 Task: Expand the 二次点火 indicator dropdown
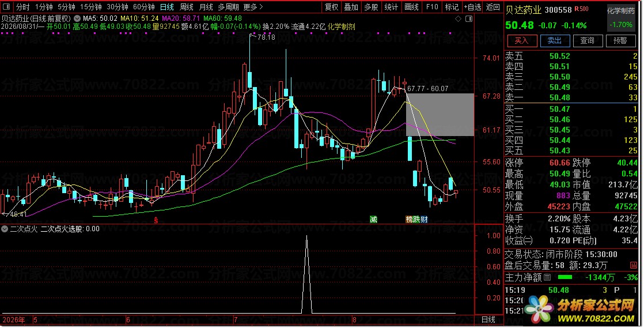point(5,229)
